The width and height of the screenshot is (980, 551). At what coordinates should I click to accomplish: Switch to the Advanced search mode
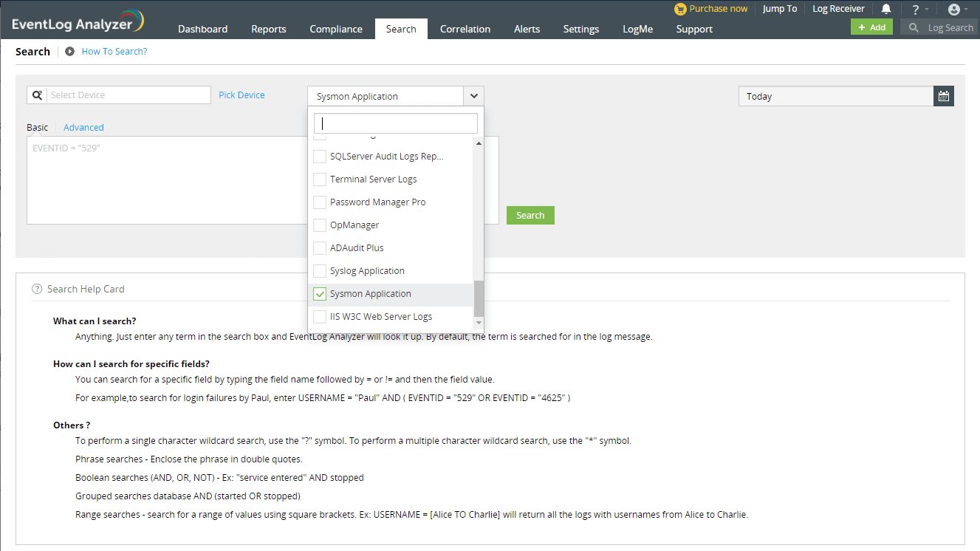(x=83, y=127)
